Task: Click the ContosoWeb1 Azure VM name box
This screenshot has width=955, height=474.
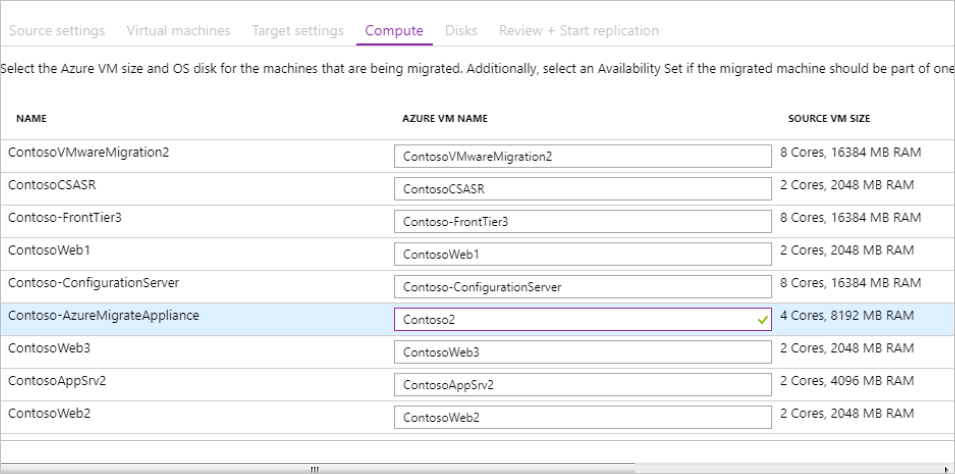Action: (x=582, y=254)
